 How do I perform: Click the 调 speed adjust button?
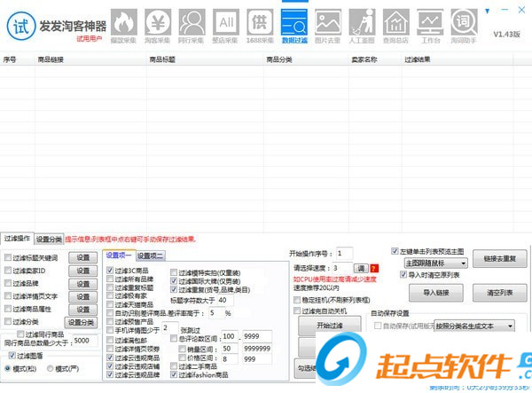[361, 269]
